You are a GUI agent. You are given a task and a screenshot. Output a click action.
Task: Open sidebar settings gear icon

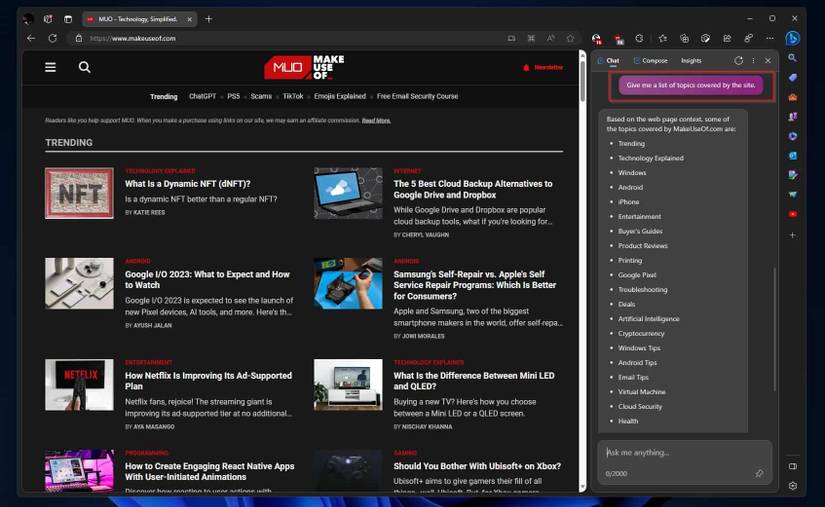(792, 486)
